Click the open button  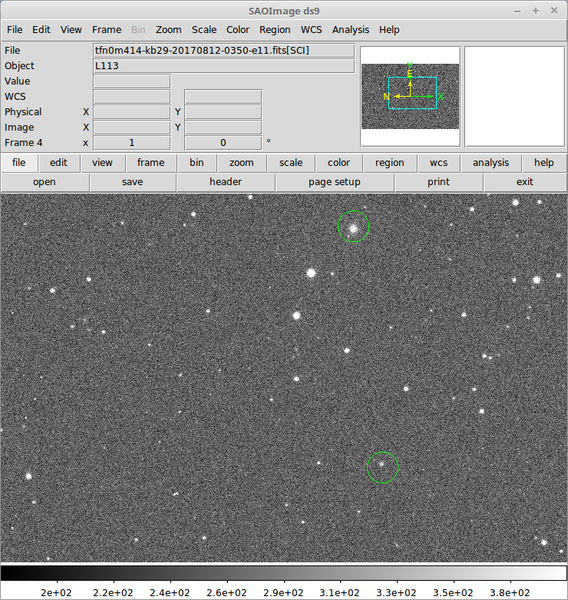tap(44, 182)
